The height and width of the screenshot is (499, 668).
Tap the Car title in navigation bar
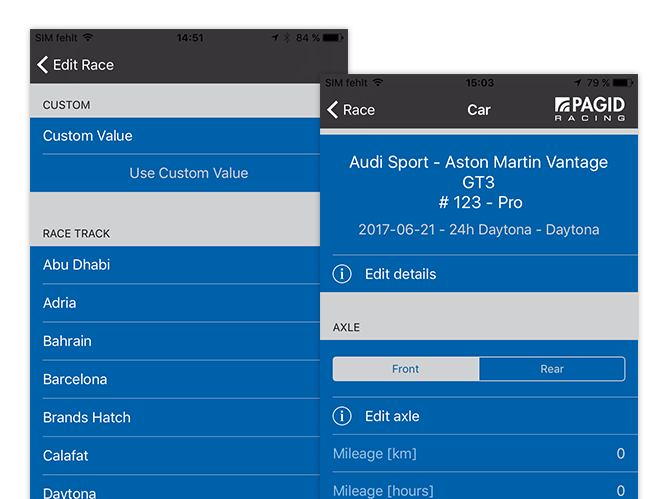pos(479,110)
